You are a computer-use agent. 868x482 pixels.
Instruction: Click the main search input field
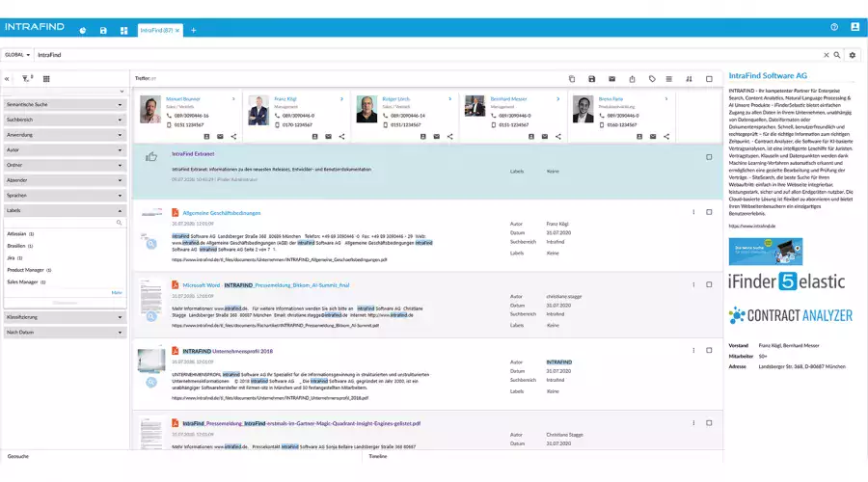429,55
